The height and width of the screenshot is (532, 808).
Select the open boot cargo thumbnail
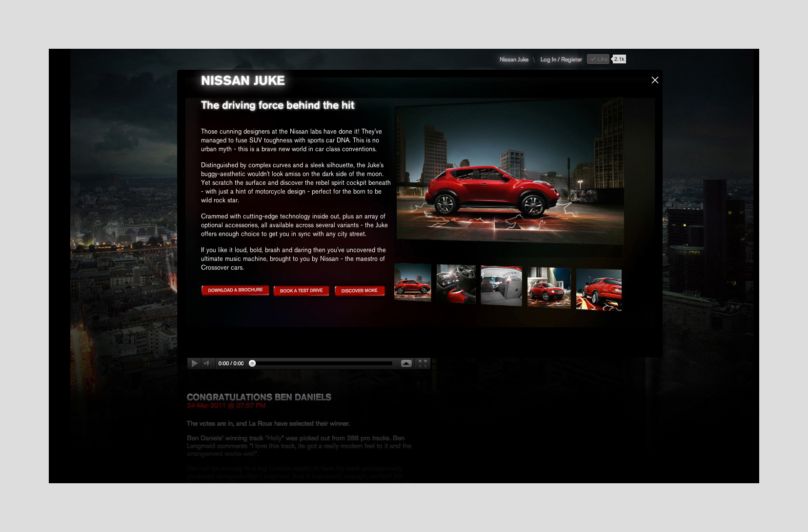click(x=501, y=286)
